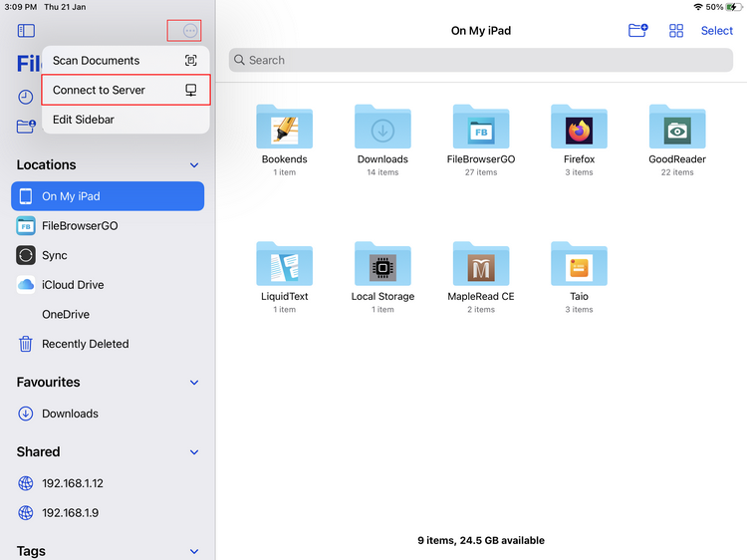Open the LiquidText folder

point(285,278)
